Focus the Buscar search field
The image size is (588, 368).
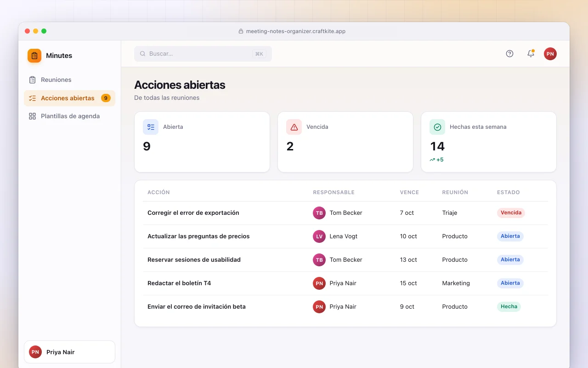[x=203, y=54]
